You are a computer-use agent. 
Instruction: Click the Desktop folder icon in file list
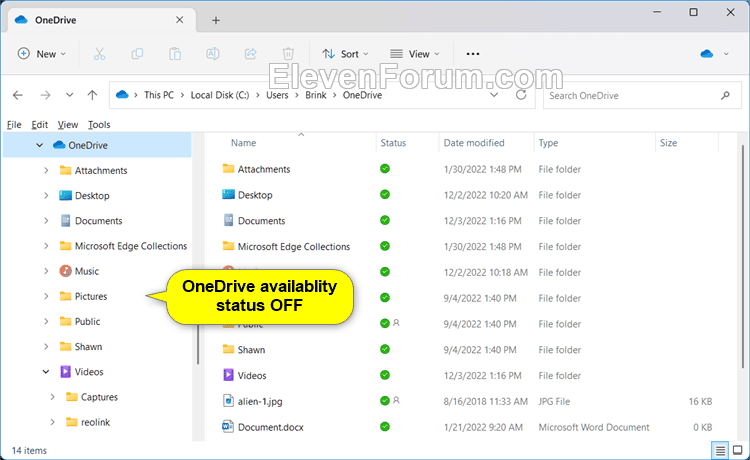[x=228, y=195]
